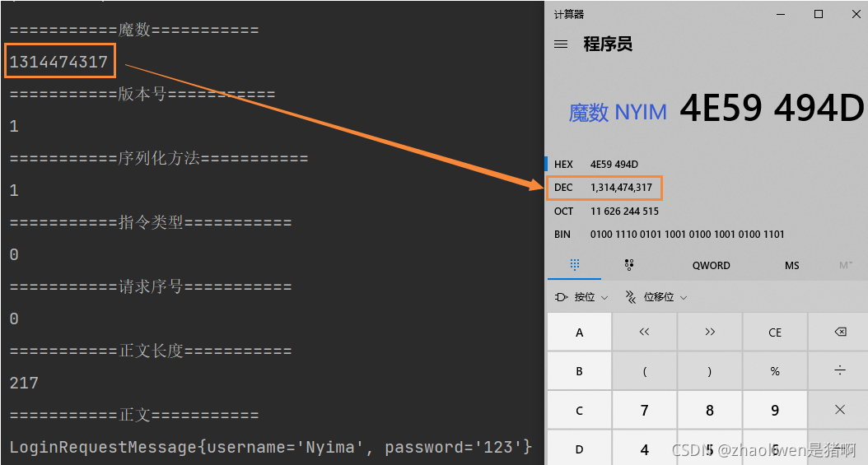Click the MS memory store button
The width and height of the screenshot is (868, 465).
coord(791,265)
